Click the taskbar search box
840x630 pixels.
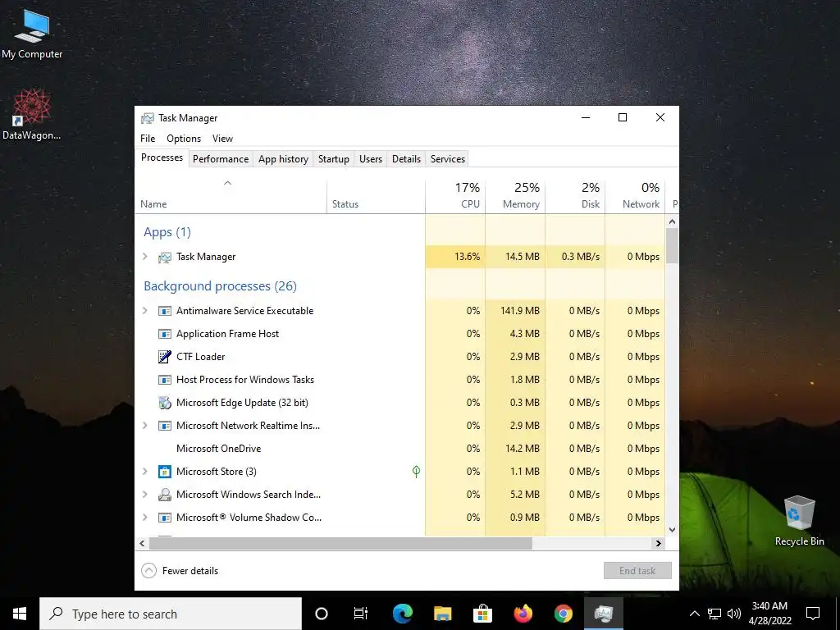[171, 614]
